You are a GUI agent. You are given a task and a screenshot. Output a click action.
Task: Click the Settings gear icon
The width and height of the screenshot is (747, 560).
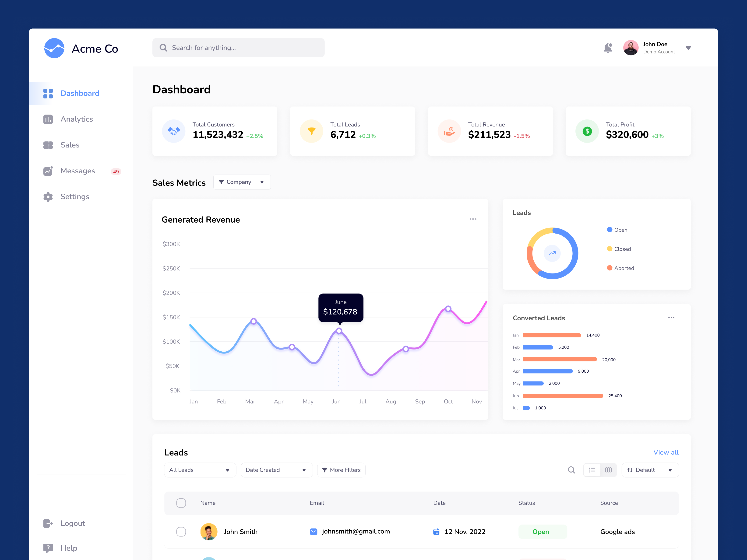pos(48,197)
